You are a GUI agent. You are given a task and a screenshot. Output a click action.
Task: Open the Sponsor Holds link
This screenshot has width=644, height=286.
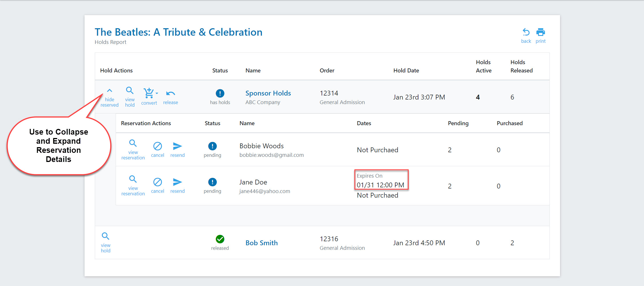pyautogui.click(x=268, y=93)
